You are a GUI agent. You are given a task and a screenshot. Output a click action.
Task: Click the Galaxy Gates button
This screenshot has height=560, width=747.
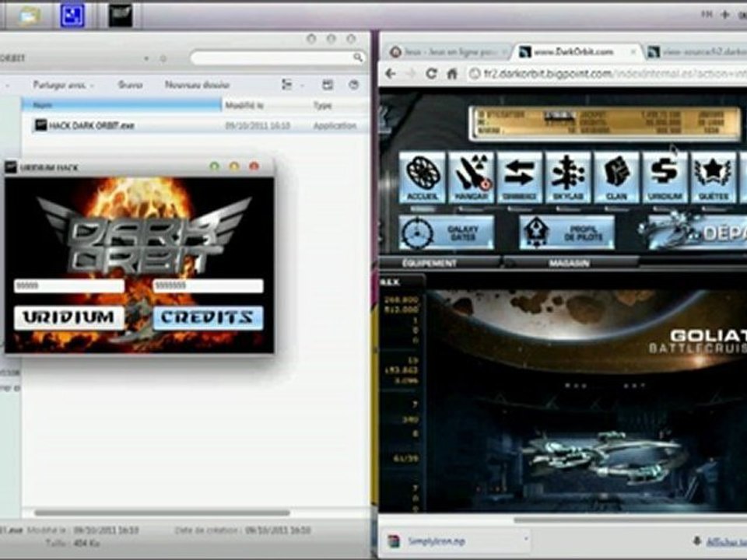click(447, 233)
